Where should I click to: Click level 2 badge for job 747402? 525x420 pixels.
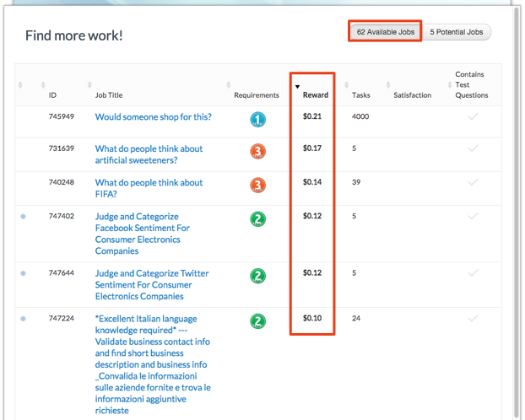pos(257,219)
